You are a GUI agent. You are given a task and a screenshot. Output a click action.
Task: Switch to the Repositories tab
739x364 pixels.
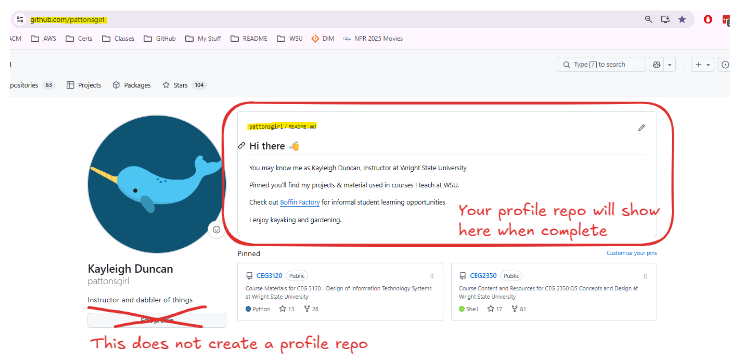[32, 85]
